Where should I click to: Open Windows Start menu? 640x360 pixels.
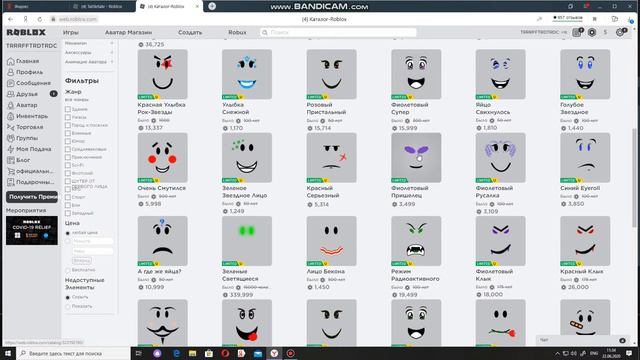(x=8, y=353)
